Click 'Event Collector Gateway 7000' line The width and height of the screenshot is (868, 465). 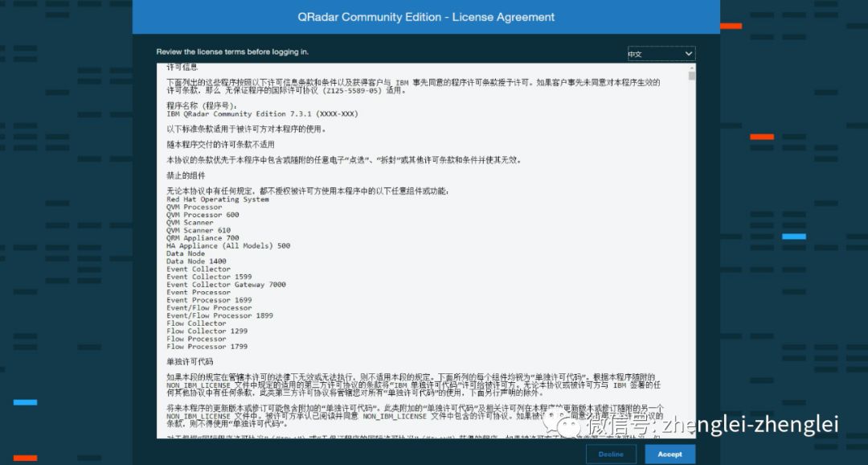tap(226, 284)
